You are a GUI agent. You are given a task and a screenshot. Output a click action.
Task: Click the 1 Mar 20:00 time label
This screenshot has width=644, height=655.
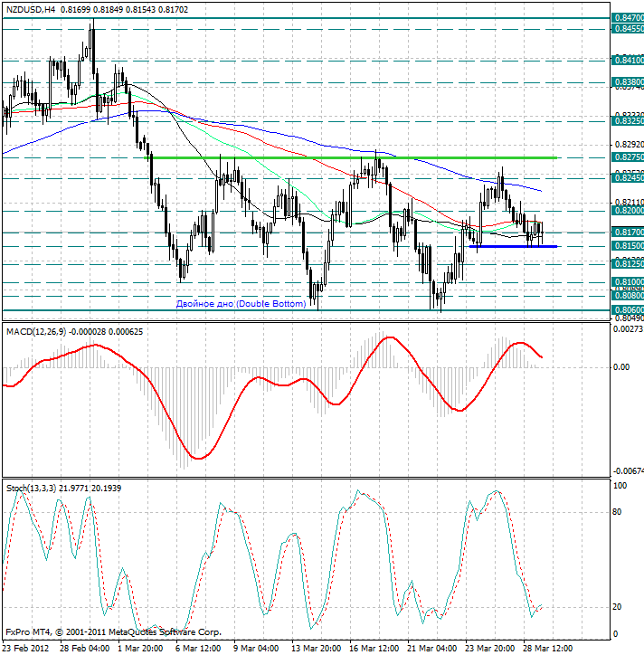pyautogui.click(x=141, y=649)
